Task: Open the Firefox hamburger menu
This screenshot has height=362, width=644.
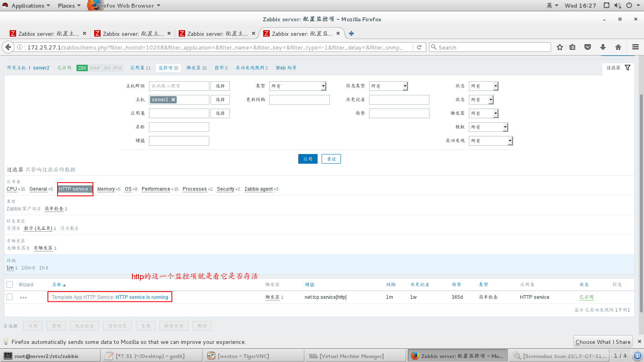Action: pos(636,47)
